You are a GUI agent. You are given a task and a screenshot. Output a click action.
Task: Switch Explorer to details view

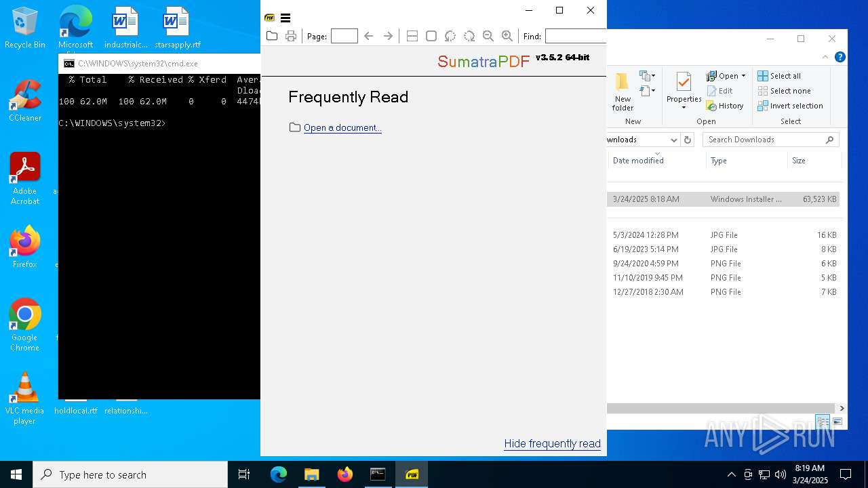coord(823,422)
